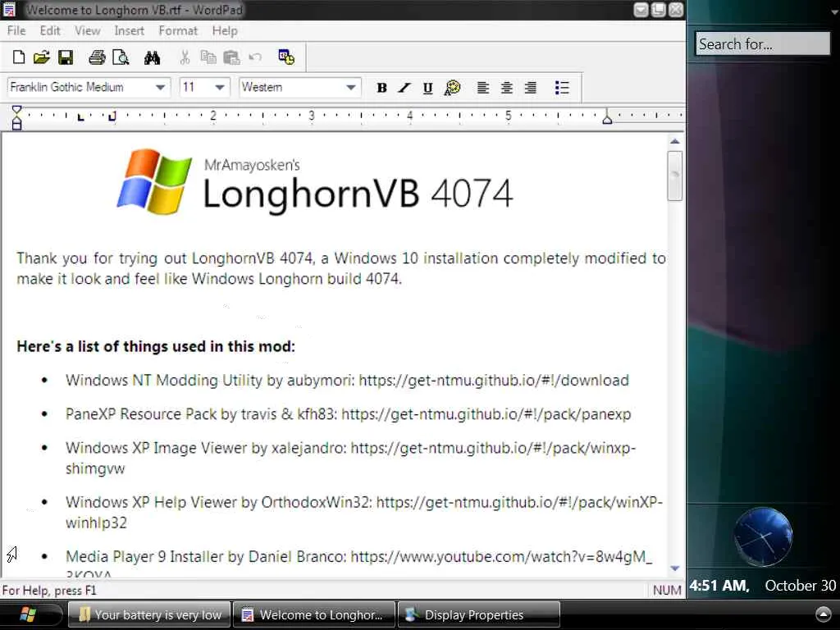This screenshot has height=630, width=840.
Task: Toggle Underline formatting
Action: click(427, 88)
